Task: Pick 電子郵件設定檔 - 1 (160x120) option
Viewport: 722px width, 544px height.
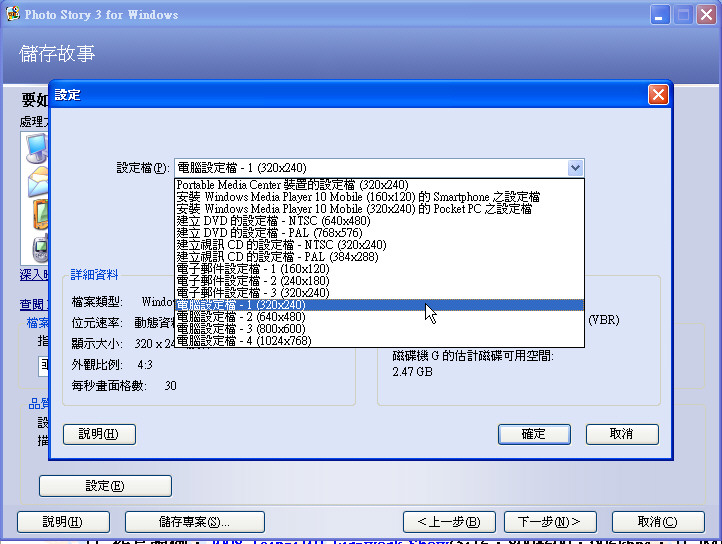Action: pyautogui.click(x=252, y=269)
